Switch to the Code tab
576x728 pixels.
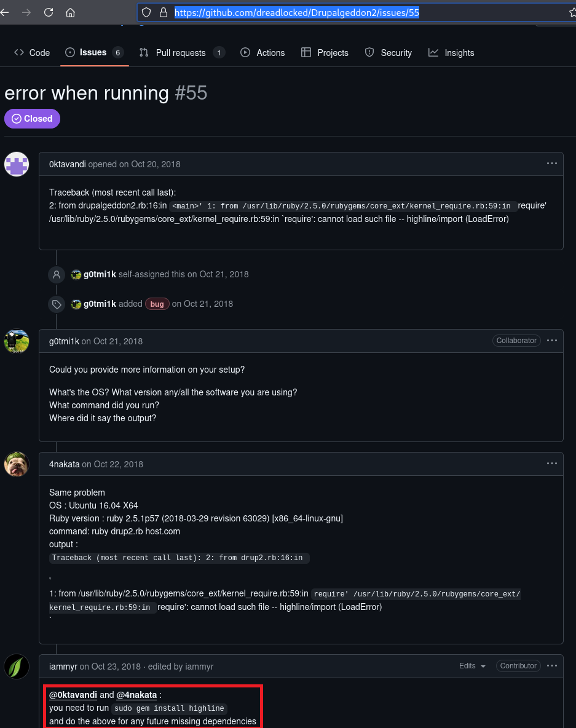32,53
